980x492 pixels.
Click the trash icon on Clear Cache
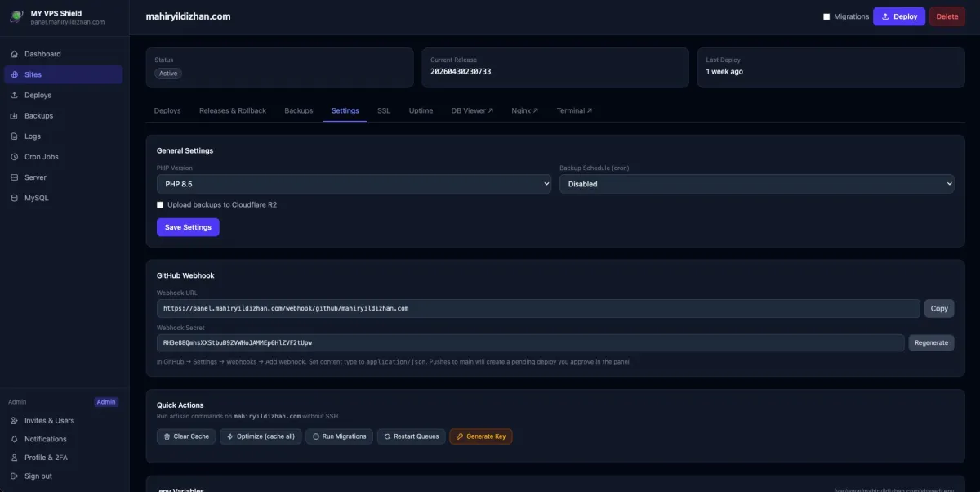pyautogui.click(x=167, y=436)
